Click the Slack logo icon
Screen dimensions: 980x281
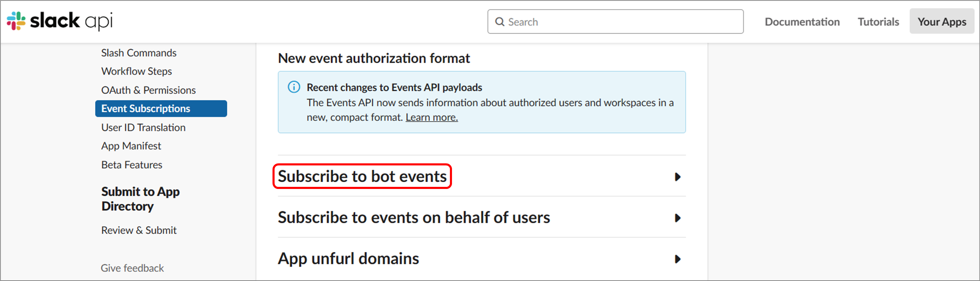click(16, 21)
